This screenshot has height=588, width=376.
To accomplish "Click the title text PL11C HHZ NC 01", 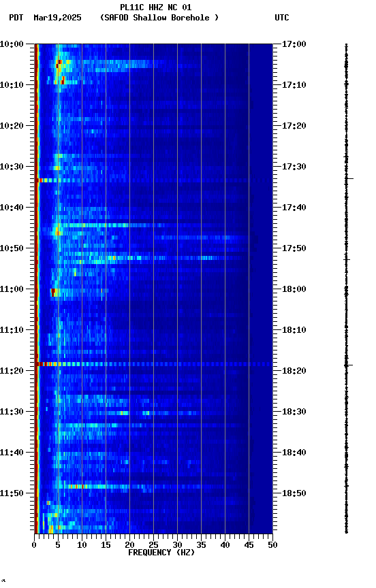I will (155, 7).
